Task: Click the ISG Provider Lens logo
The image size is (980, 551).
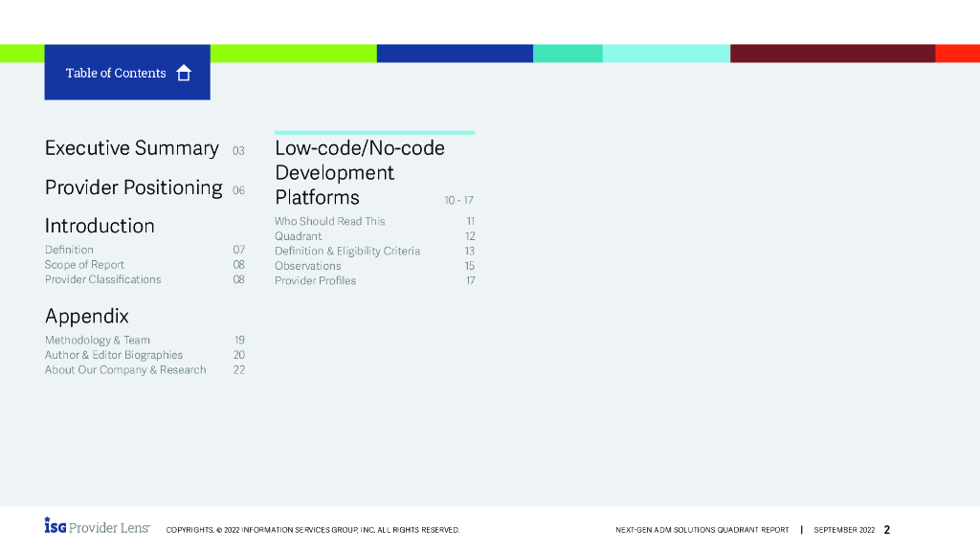Action: click(x=97, y=527)
